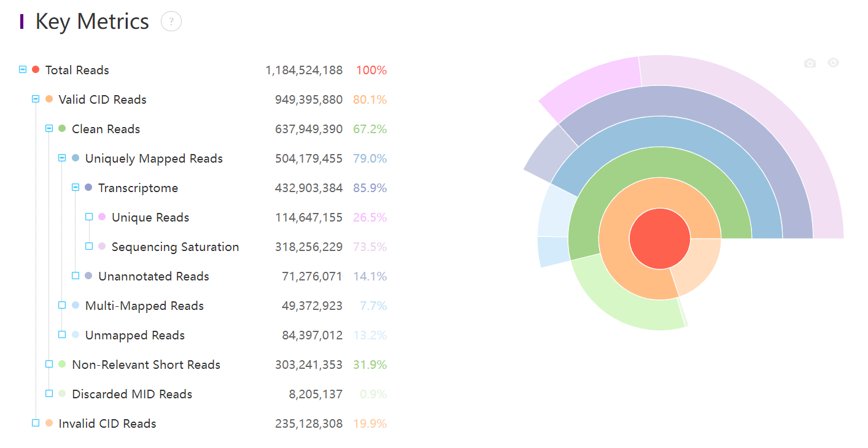
Task: Collapse the Total Reads tree node
Action: point(23,69)
